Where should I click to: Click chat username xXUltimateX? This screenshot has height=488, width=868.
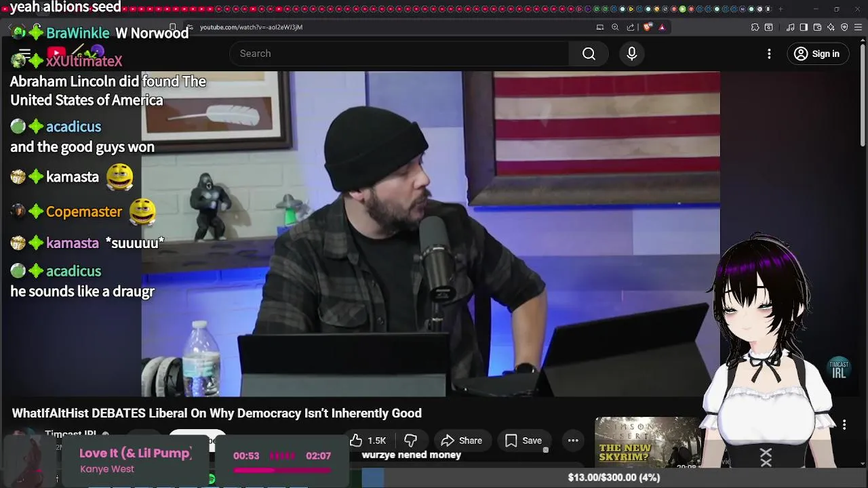[84, 61]
